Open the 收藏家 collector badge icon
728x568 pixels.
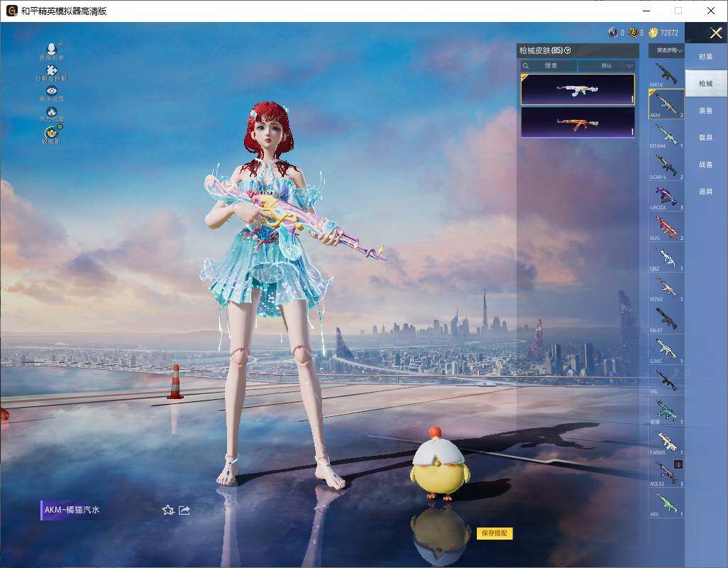pyautogui.click(x=52, y=134)
